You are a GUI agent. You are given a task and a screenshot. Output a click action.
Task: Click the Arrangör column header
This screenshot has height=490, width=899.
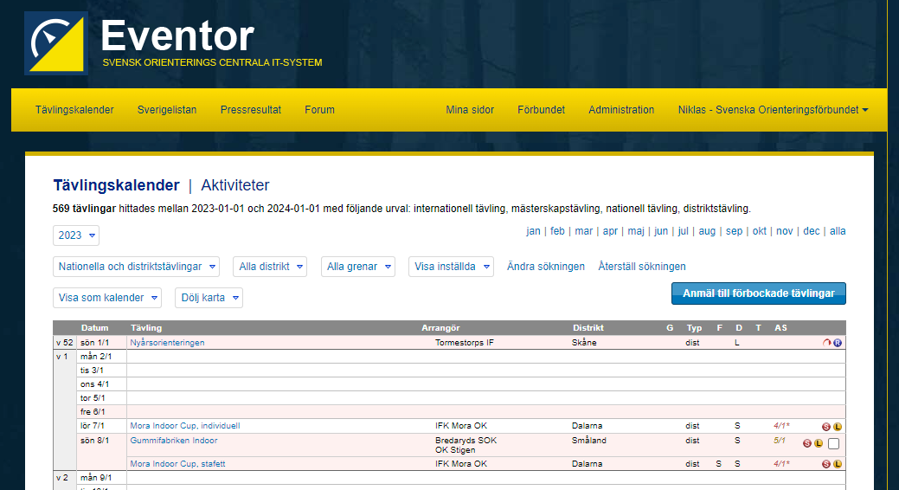tap(440, 328)
